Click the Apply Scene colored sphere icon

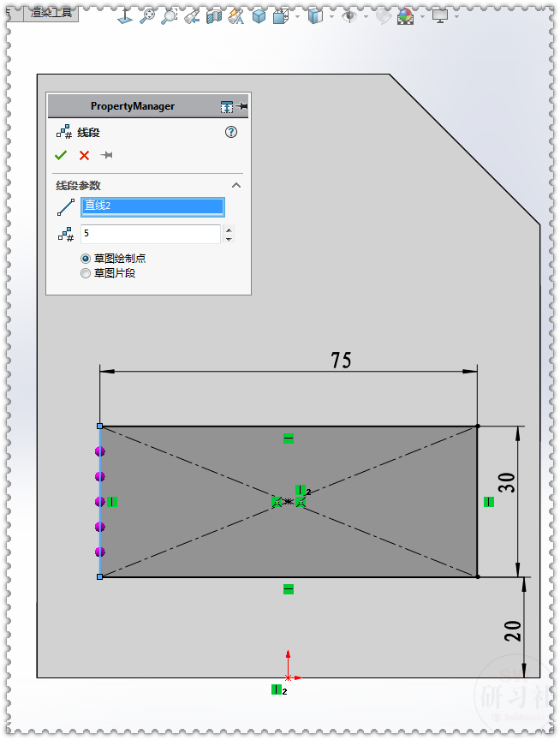click(x=405, y=17)
